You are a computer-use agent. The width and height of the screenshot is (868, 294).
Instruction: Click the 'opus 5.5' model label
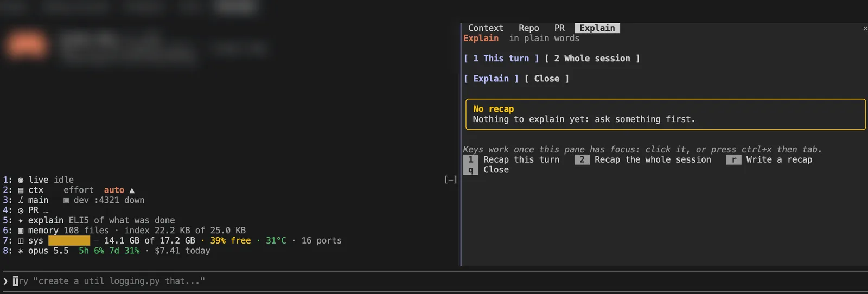(48, 251)
